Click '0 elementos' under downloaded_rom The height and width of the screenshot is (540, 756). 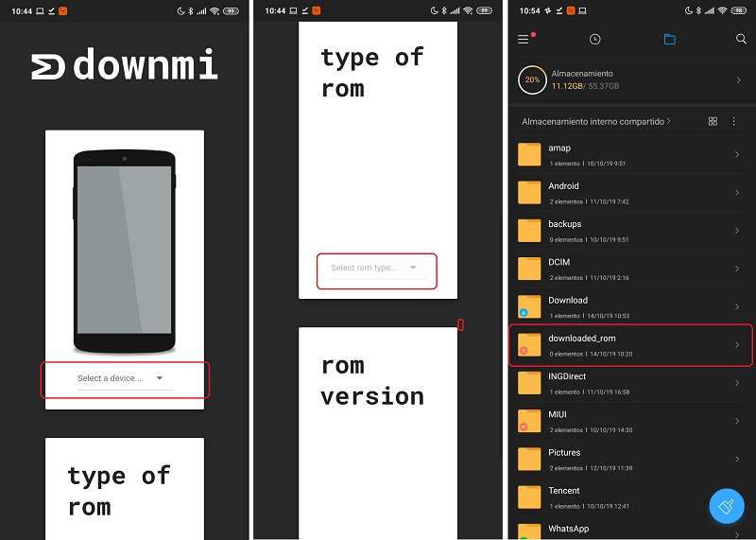coord(566,355)
